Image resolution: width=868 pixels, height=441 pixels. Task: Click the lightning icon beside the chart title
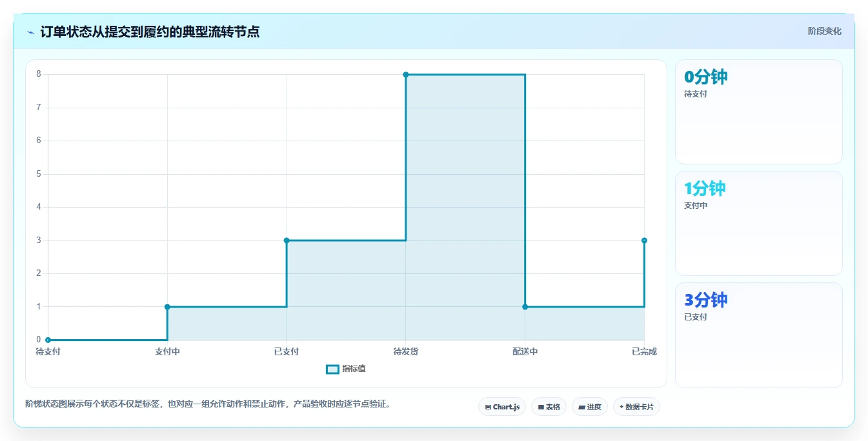[x=30, y=32]
